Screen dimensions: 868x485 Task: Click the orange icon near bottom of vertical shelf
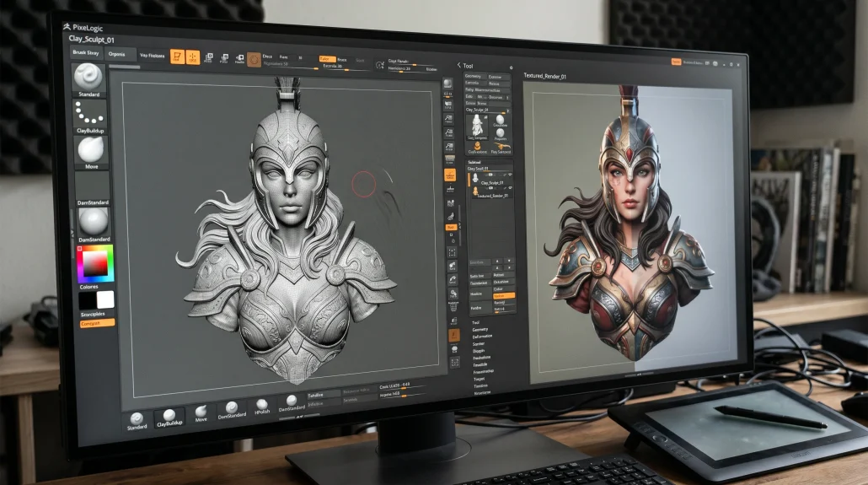click(x=454, y=335)
